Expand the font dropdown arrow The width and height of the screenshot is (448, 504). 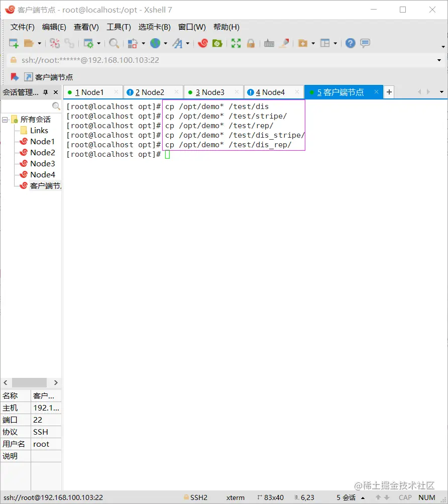188,43
